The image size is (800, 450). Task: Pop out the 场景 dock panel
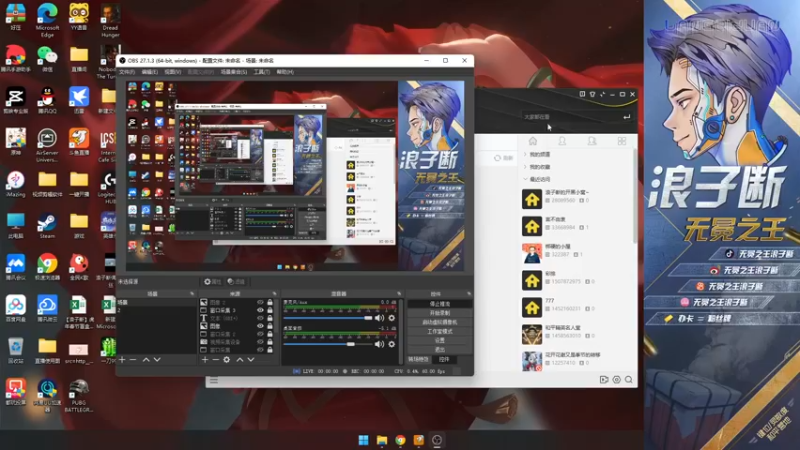tap(192, 294)
